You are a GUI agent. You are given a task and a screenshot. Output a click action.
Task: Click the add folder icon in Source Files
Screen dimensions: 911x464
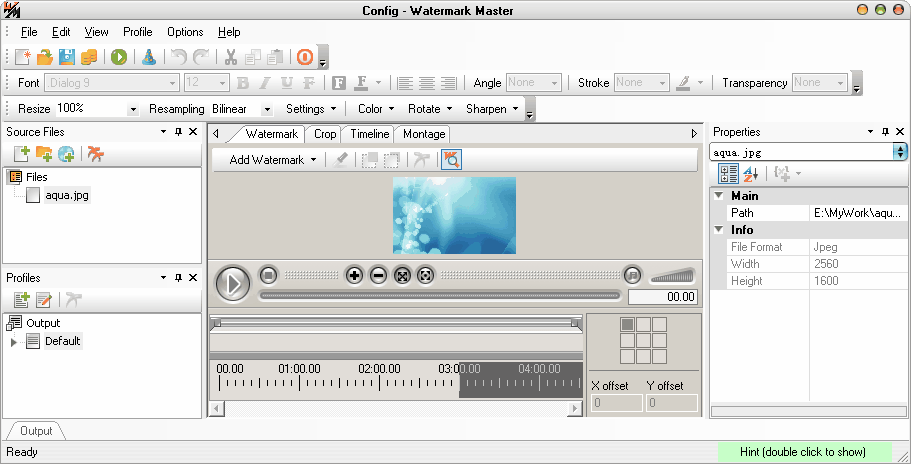[43, 153]
